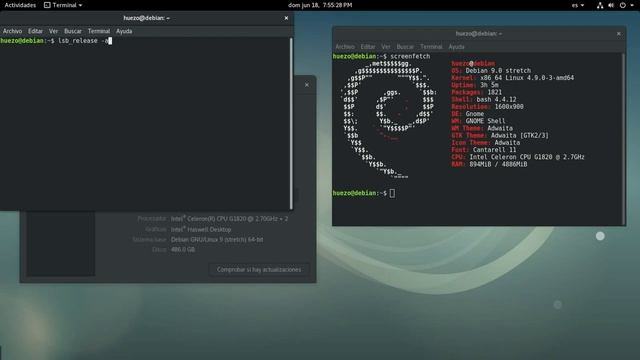Viewport: 640px width, 360px height.
Task: Open Terminal menu in left terminal
Action: [99, 31]
